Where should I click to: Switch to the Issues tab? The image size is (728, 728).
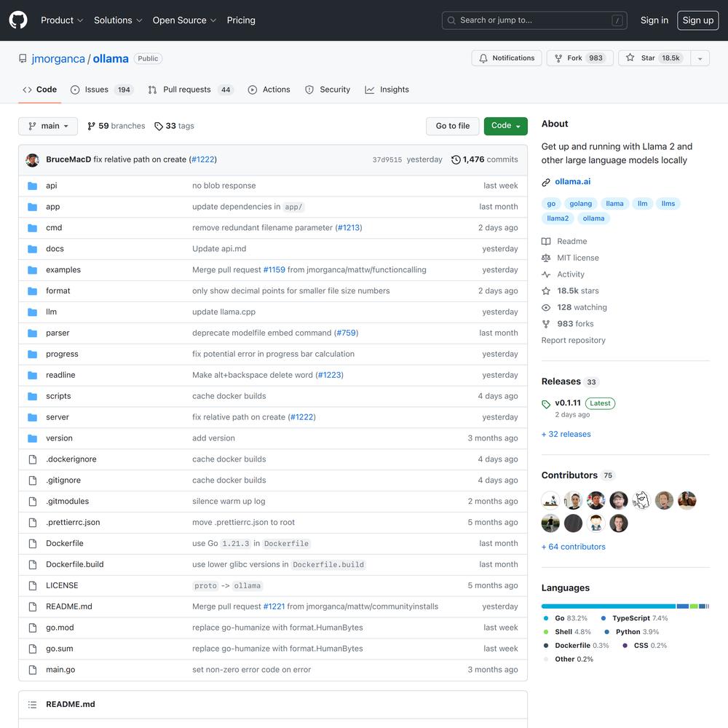[x=102, y=90]
